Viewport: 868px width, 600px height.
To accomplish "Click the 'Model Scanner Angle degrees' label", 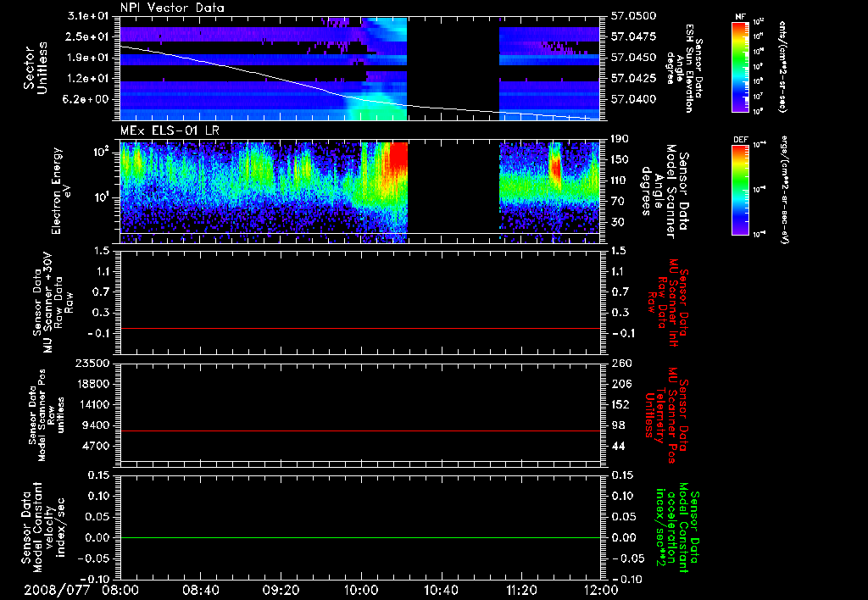I will (x=665, y=192).
